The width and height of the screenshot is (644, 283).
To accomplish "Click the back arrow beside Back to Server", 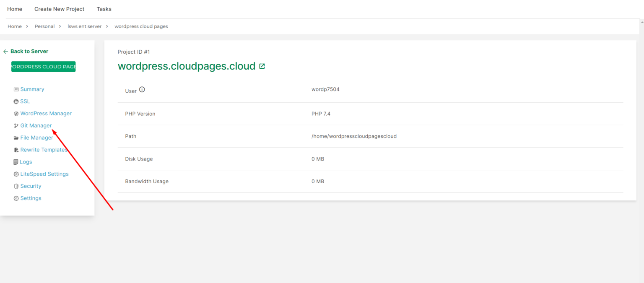I will [x=5, y=51].
